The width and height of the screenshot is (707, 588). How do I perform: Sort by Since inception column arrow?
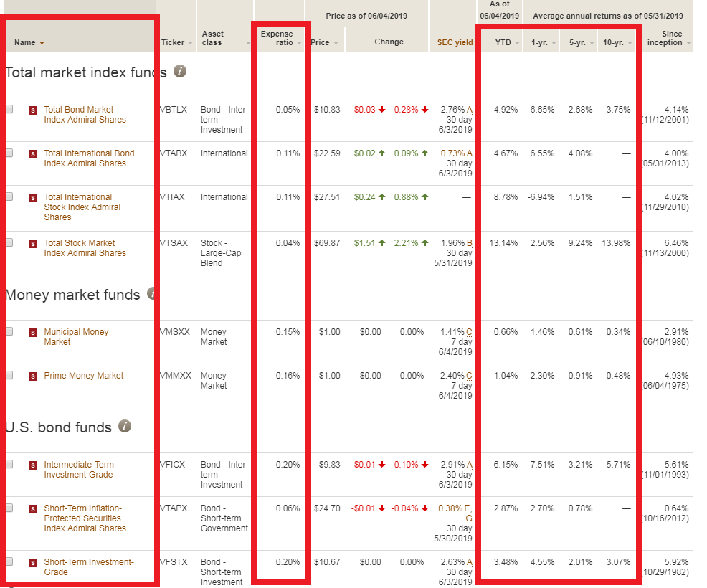tap(688, 43)
